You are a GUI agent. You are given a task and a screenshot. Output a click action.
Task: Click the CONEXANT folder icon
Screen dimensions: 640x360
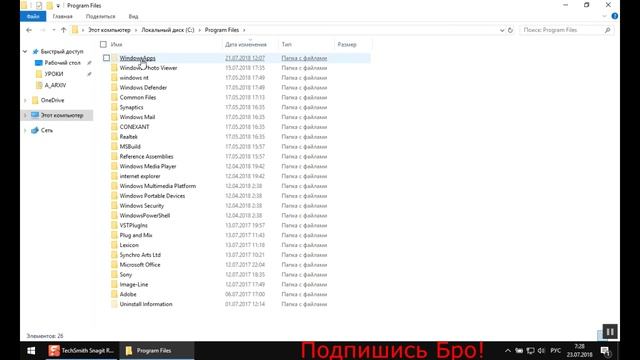point(114,127)
